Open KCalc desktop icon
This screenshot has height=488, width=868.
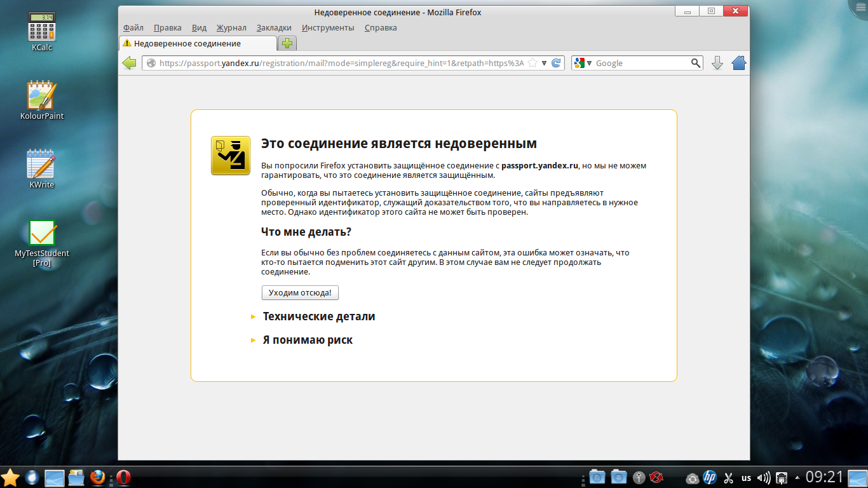coord(42,30)
